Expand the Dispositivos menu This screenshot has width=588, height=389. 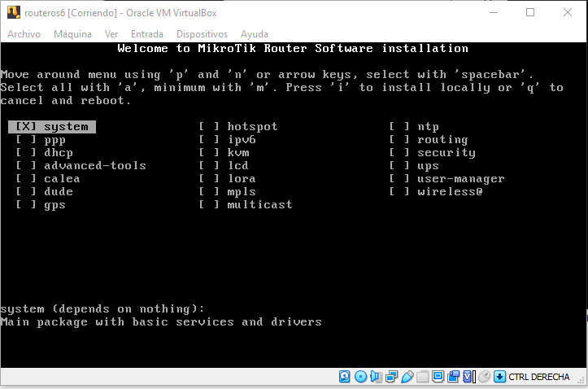(x=201, y=34)
